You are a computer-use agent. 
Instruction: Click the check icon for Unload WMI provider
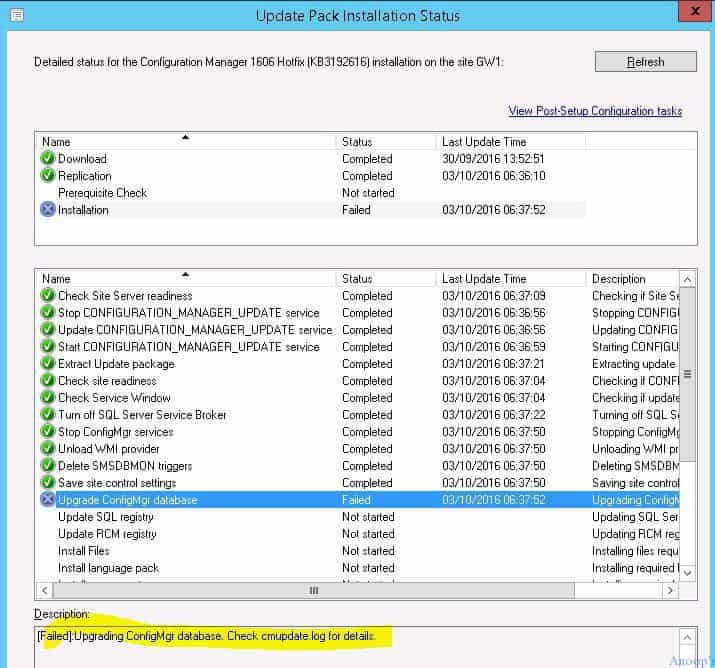point(47,448)
